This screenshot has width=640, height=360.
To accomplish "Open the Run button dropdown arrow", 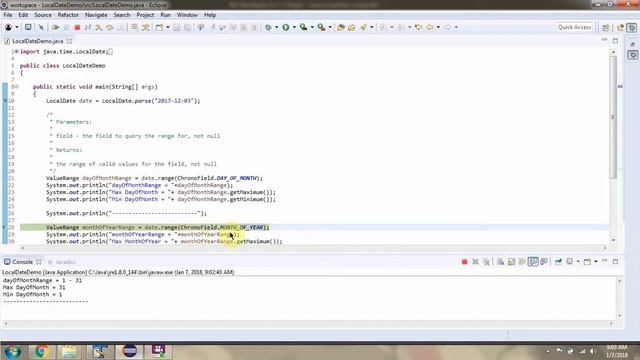I will (294, 27).
